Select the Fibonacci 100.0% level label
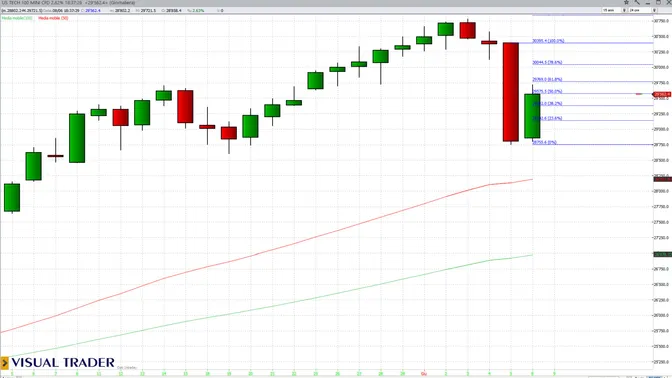672x378 pixels. point(548,41)
